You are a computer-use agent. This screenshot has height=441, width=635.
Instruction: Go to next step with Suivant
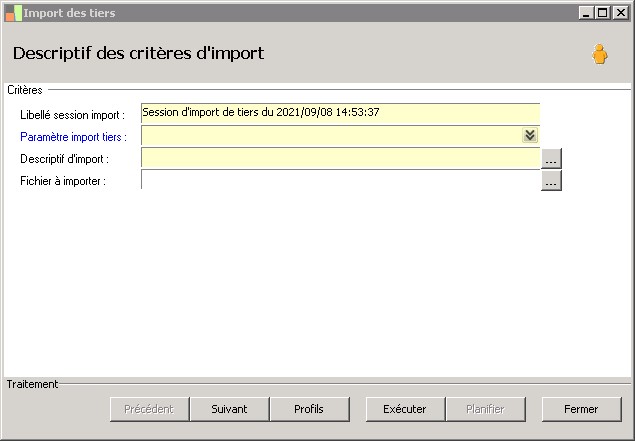pyautogui.click(x=229, y=409)
